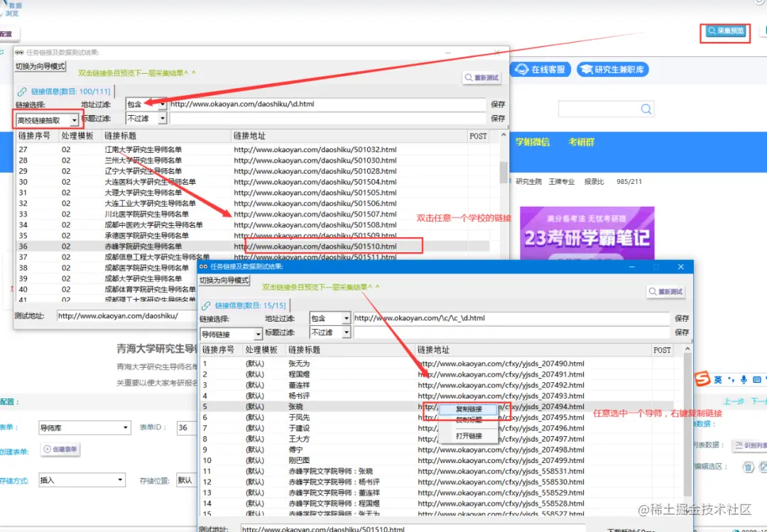Select row 赤峰学院研究生导师名单

click(x=252, y=246)
